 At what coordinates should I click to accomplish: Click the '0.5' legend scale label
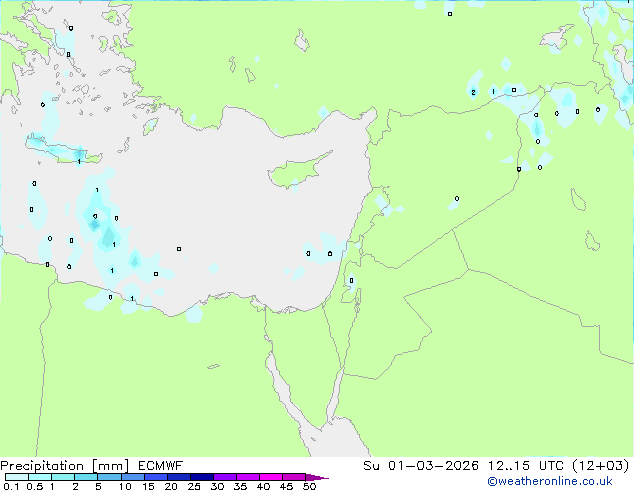pyautogui.click(x=34, y=486)
